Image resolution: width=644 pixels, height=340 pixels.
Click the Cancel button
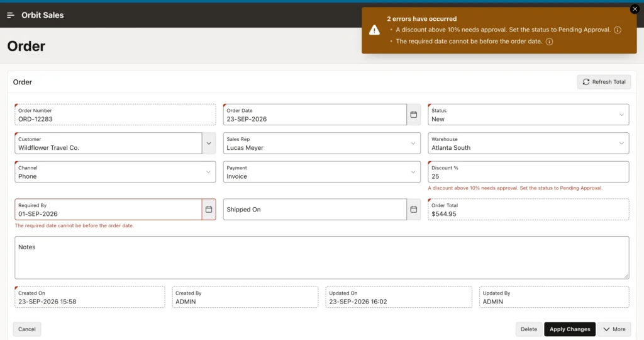coord(26,329)
